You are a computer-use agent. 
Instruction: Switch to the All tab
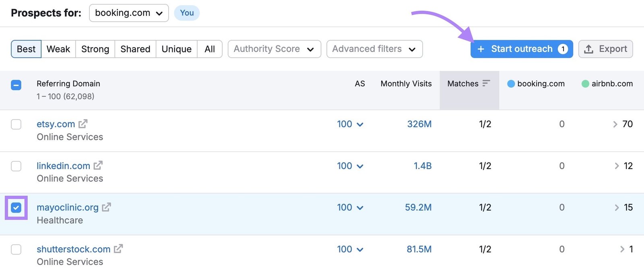click(210, 49)
